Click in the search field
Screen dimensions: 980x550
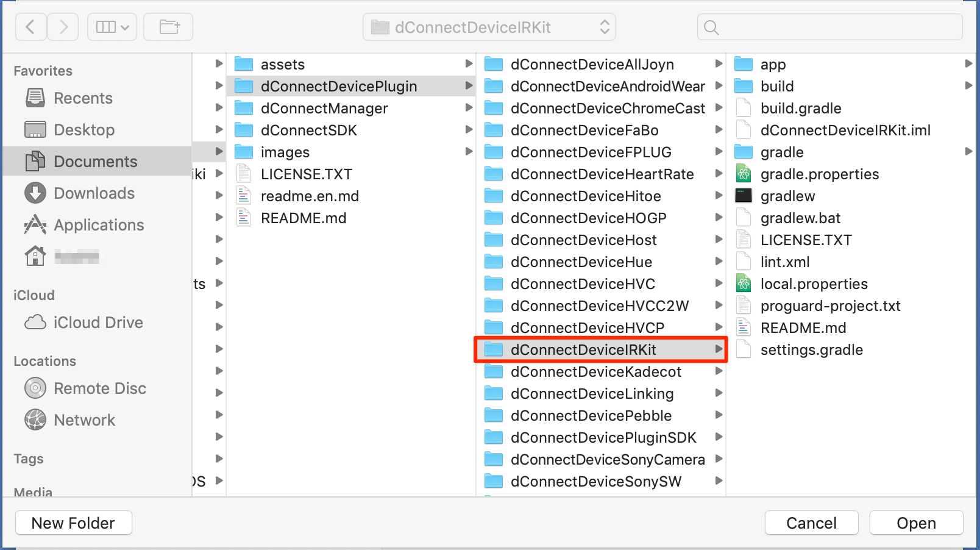pos(829,27)
